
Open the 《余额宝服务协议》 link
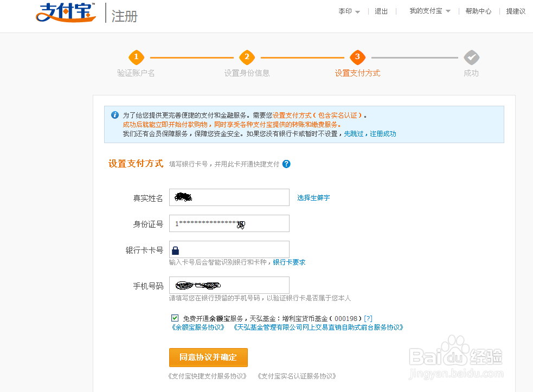[198, 327]
